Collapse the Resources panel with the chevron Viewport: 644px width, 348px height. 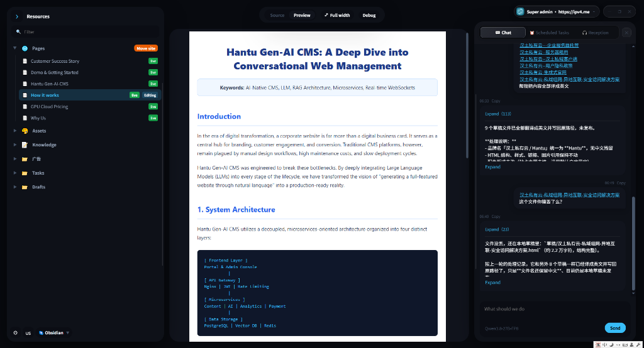point(17,16)
